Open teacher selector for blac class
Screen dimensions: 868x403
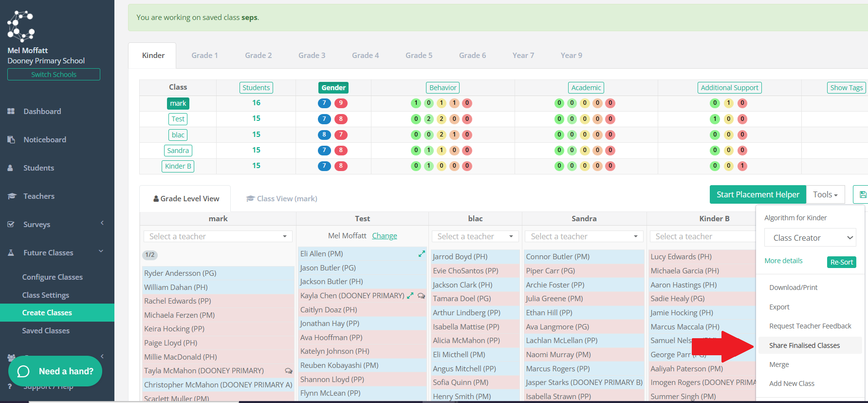(x=475, y=236)
